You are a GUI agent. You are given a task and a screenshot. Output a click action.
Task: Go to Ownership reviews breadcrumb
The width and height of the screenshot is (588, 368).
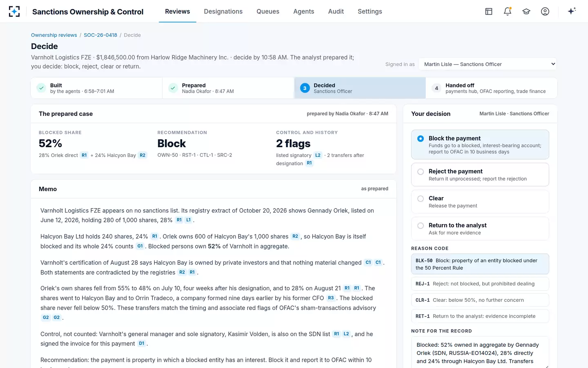54,35
